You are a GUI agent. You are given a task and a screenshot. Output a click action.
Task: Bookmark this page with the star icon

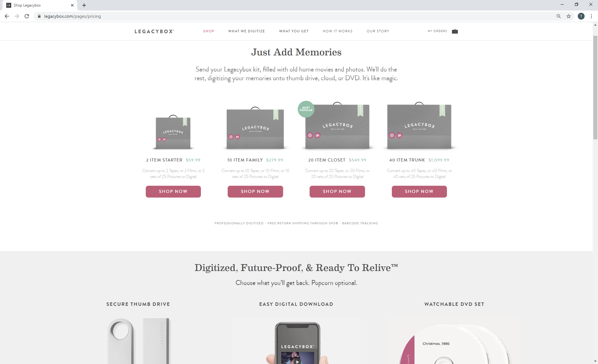click(x=569, y=16)
